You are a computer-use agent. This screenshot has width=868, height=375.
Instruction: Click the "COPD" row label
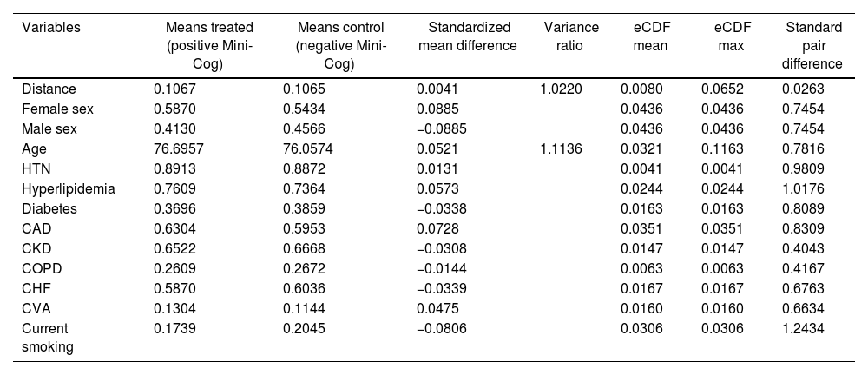41,268
